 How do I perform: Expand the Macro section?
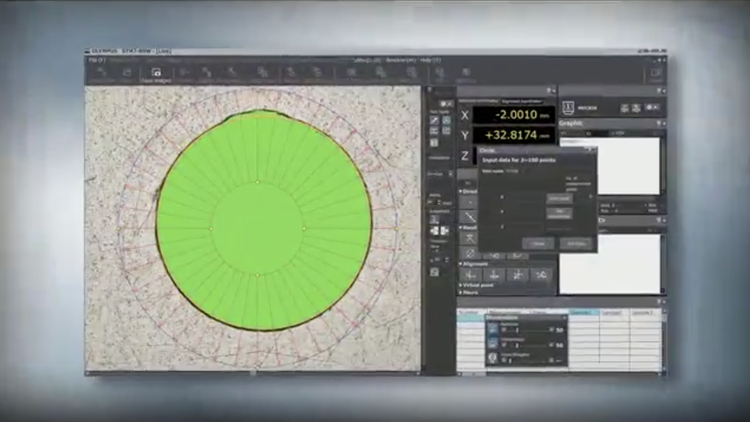pyautogui.click(x=461, y=293)
